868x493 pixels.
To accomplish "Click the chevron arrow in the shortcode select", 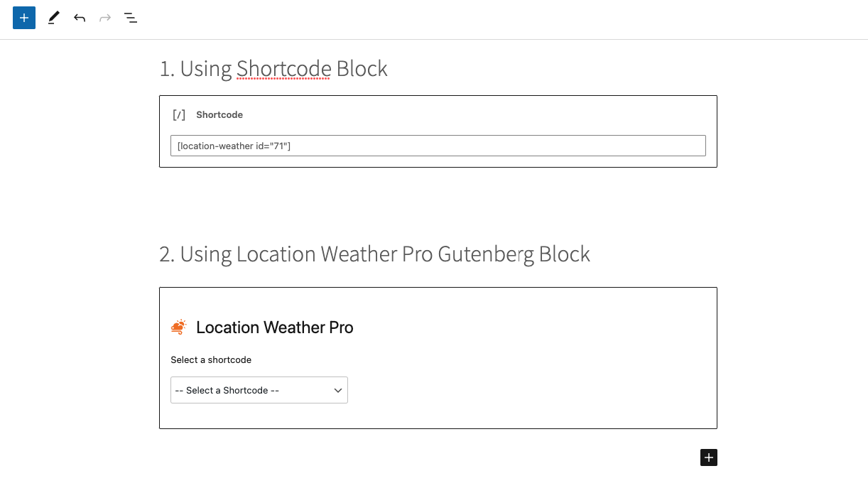I will coord(338,390).
